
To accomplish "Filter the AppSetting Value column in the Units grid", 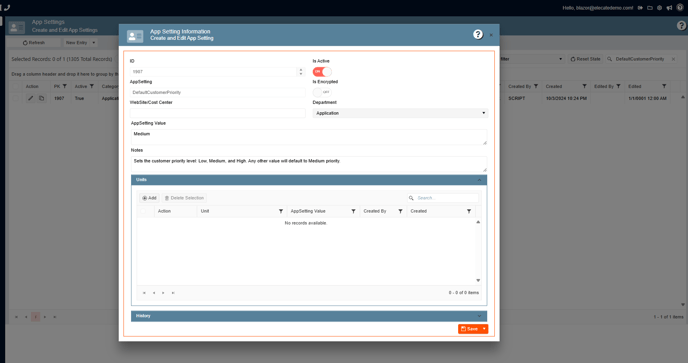I will pyautogui.click(x=353, y=211).
